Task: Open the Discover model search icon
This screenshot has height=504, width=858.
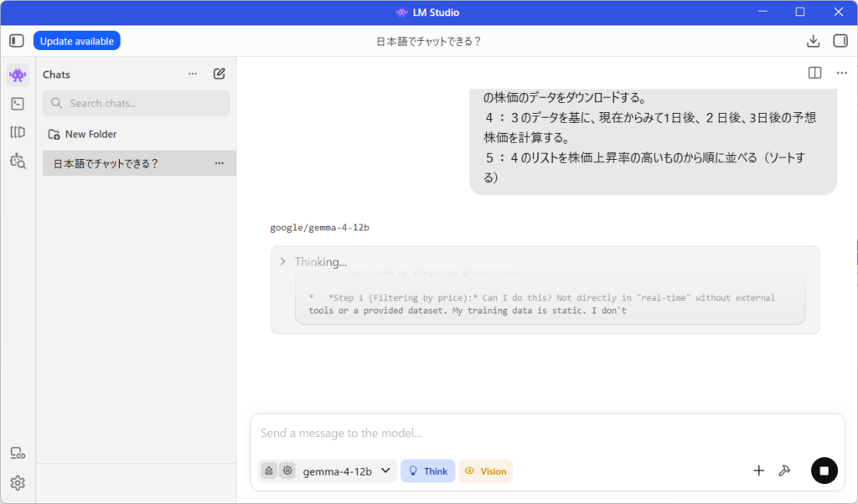Action: click(x=18, y=161)
